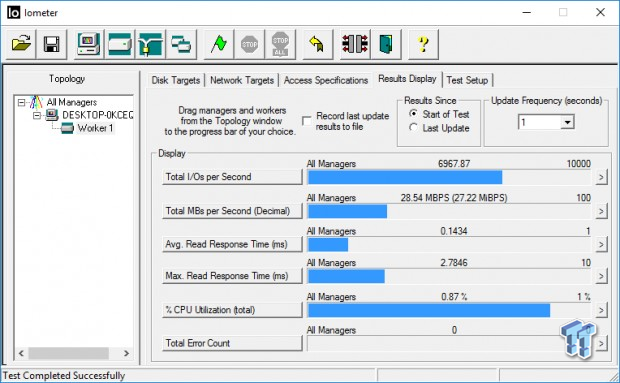Image resolution: width=620 pixels, height=383 pixels.
Task: Save test configuration floppy icon
Action: click(x=52, y=44)
